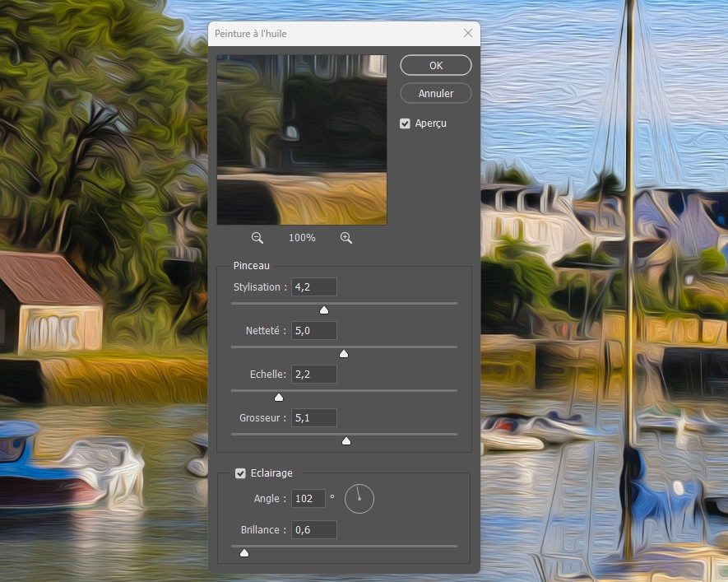Screen dimensions: 728x582
Task: Click the Angle dial control
Action: (x=359, y=499)
